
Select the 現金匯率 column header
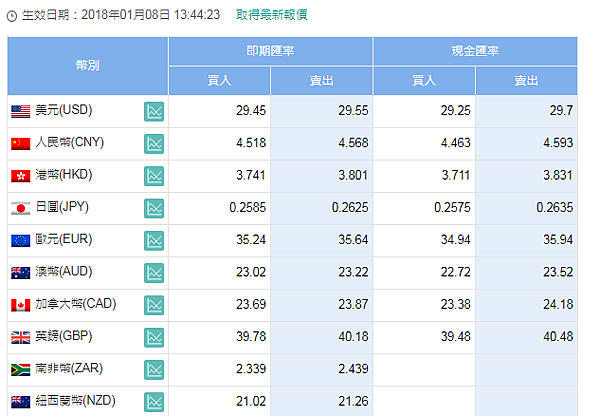[475, 51]
